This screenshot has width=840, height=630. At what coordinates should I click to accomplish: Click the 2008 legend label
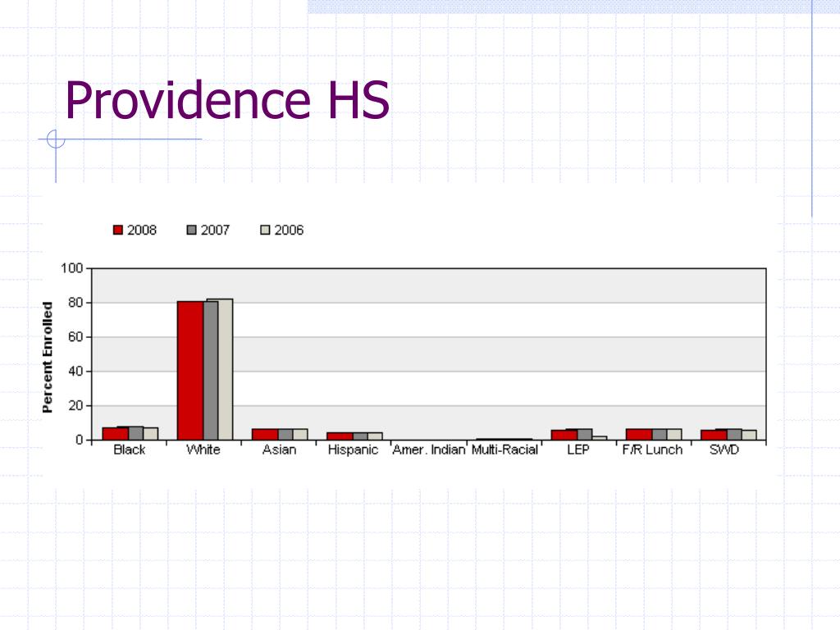[x=142, y=230]
